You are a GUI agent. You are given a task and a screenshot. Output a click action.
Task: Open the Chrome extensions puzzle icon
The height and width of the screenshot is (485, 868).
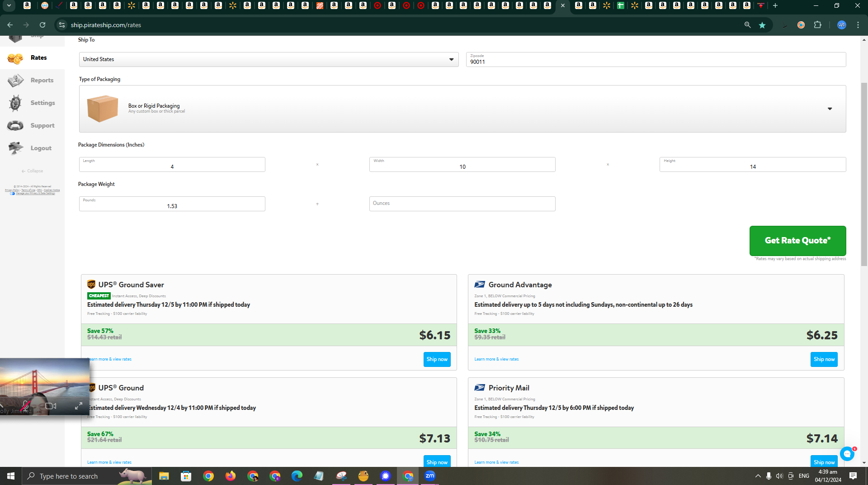point(817,25)
